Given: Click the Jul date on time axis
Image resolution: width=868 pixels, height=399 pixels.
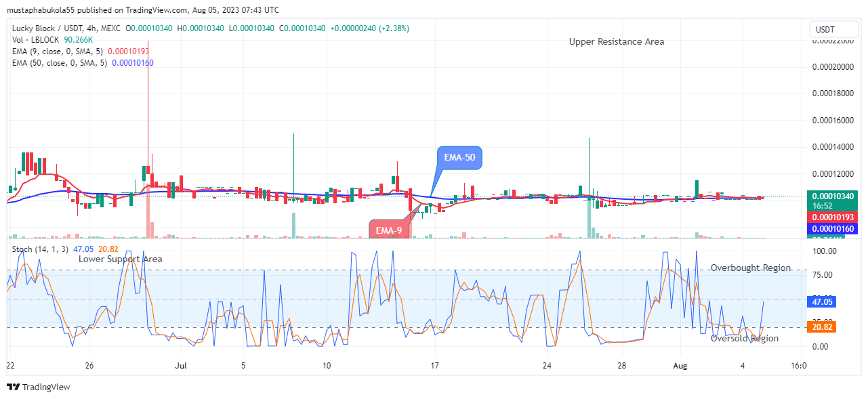Looking at the screenshot, I should coord(180,366).
